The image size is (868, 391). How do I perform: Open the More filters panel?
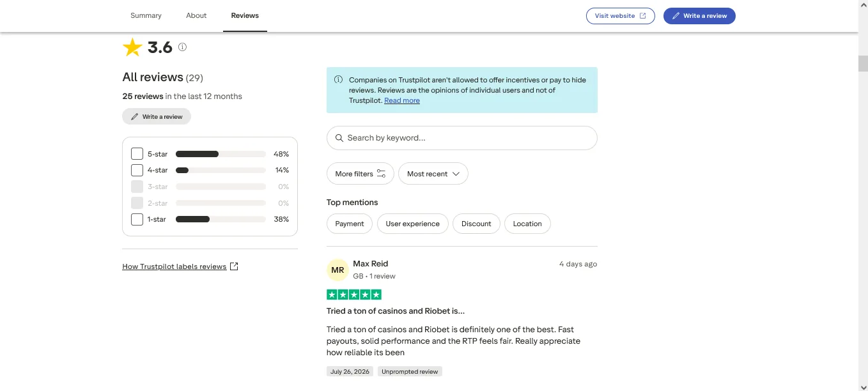click(360, 174)
